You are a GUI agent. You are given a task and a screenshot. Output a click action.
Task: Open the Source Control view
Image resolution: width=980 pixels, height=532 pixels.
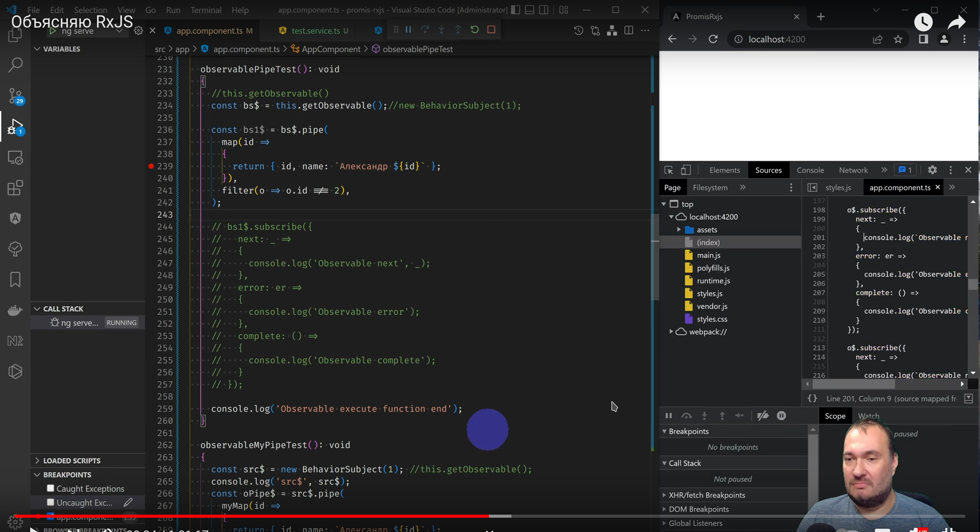(x=15, y=95)
